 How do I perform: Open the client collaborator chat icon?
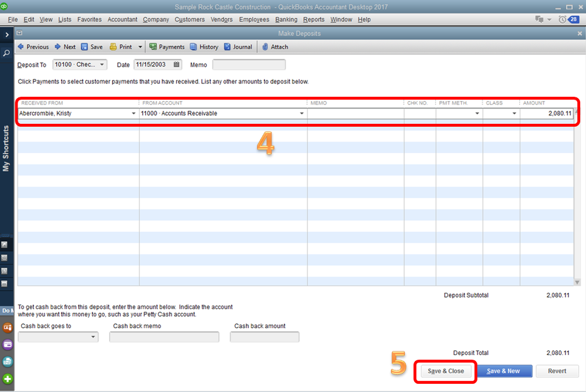pyautogui.click(x=539, y=19)
